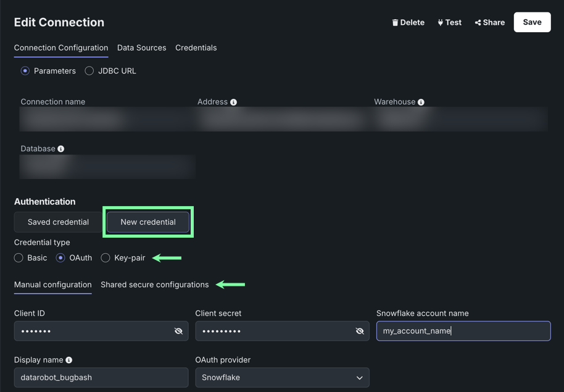Click the Snowflake account name field
This screenshot has width=564, height=392.
[463, 331]
